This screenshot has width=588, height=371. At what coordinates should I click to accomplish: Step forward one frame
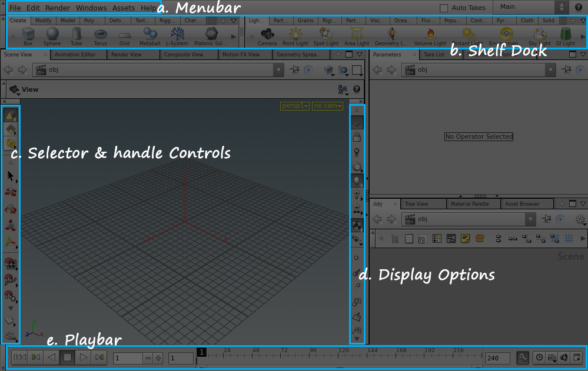[99, 357]
